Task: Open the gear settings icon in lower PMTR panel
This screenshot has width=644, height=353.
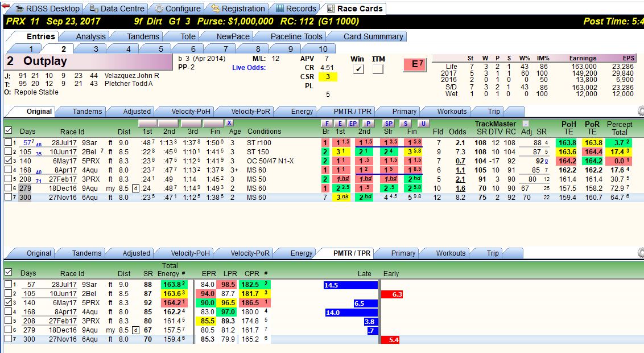Action: pyautogui.click(x=641, y=253)
